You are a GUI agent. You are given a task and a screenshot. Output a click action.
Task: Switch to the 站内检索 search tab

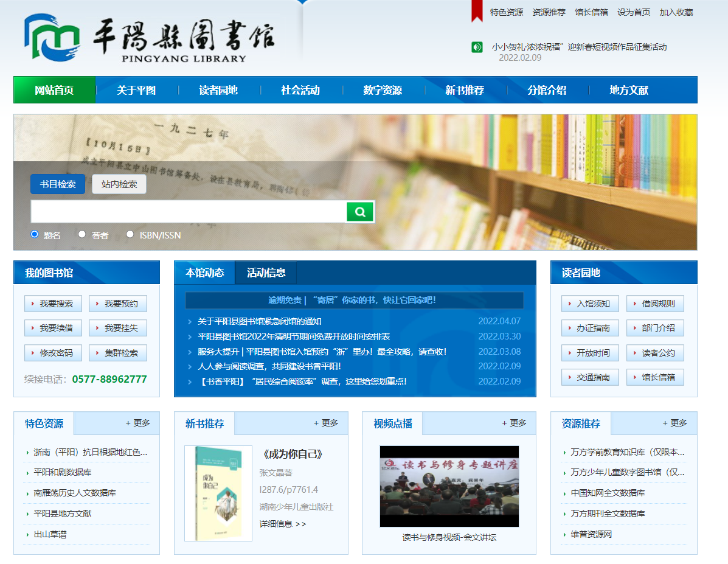click(x=119, y=184)
